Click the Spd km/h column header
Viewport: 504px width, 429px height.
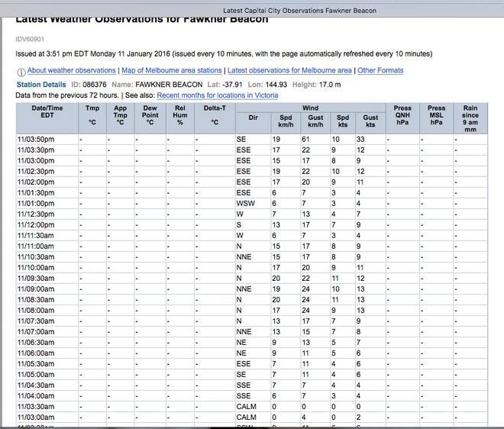click(x=286, y=123)
